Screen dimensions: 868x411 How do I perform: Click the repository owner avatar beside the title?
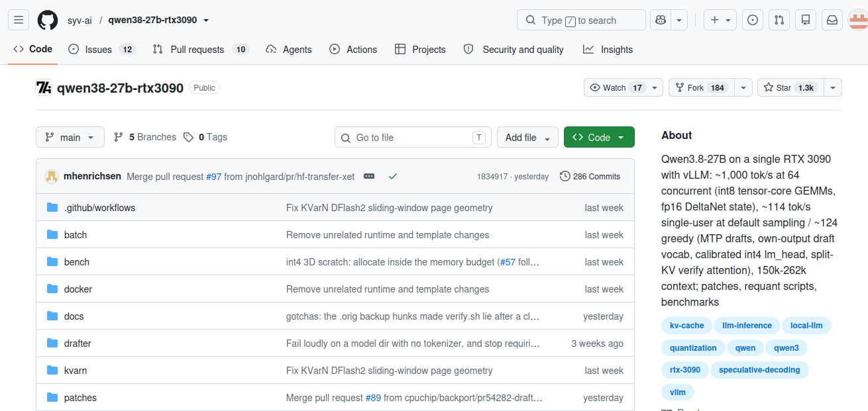44,87
